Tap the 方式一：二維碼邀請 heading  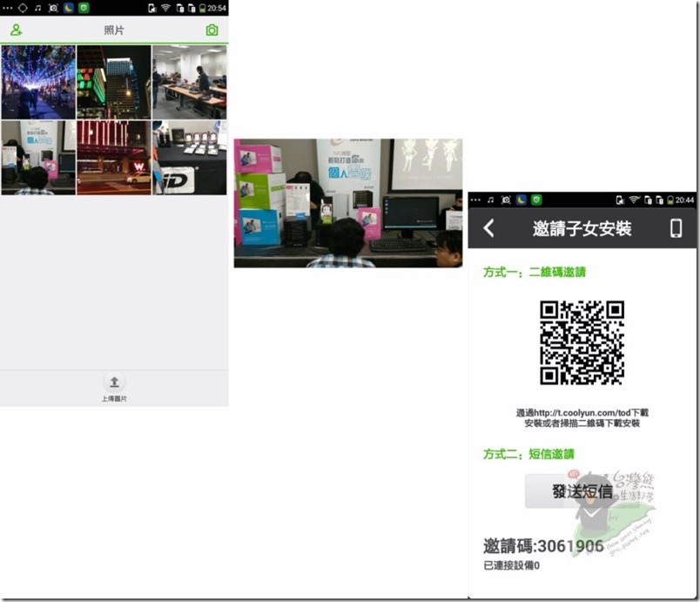[535, 272]
